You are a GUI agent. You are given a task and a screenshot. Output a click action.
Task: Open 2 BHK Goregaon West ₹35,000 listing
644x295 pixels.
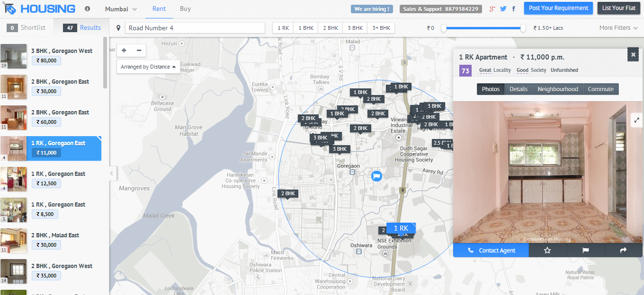51,271
